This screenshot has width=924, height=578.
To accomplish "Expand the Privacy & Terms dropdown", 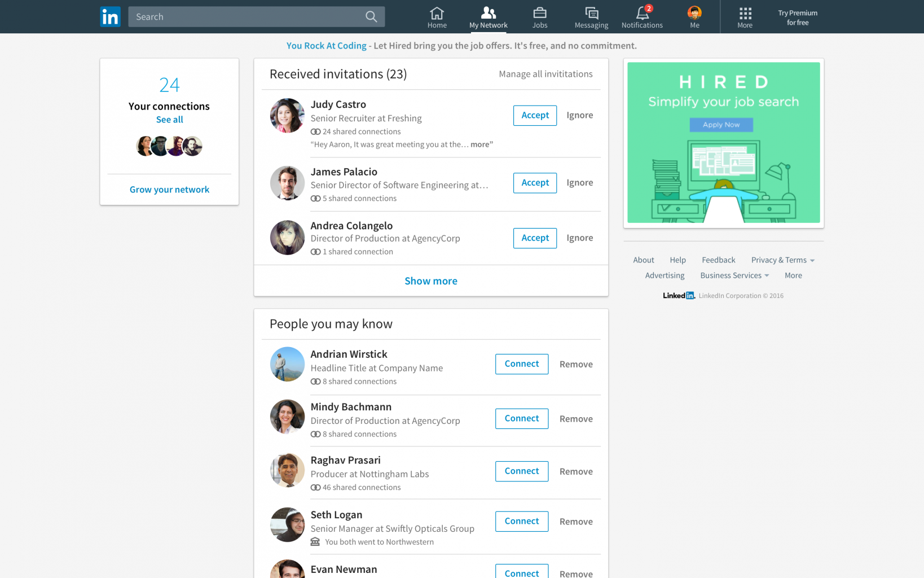I will 812,260.
